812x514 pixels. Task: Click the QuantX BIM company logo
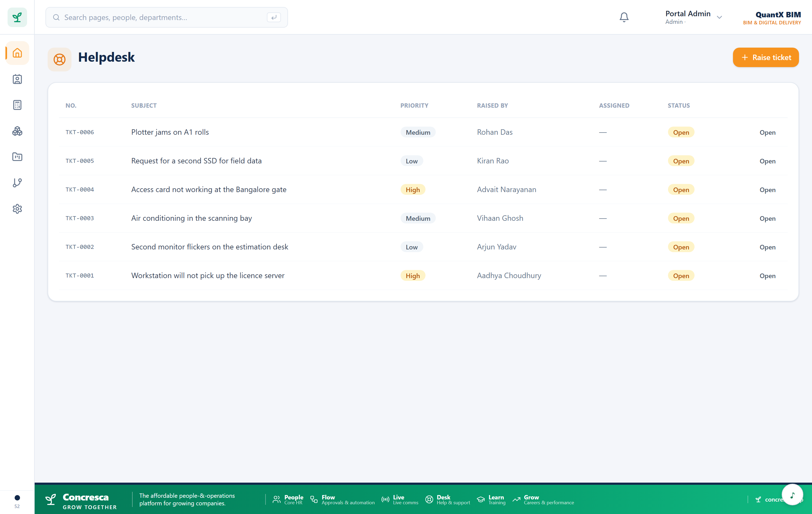click(x=772, y=18)
